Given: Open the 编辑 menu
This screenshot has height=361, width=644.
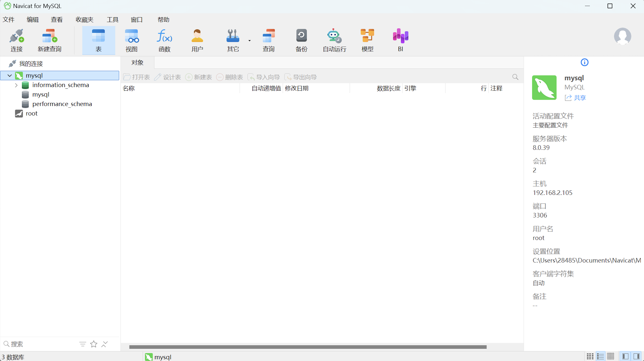Looking at the screenshot, I should coord(32,19).
